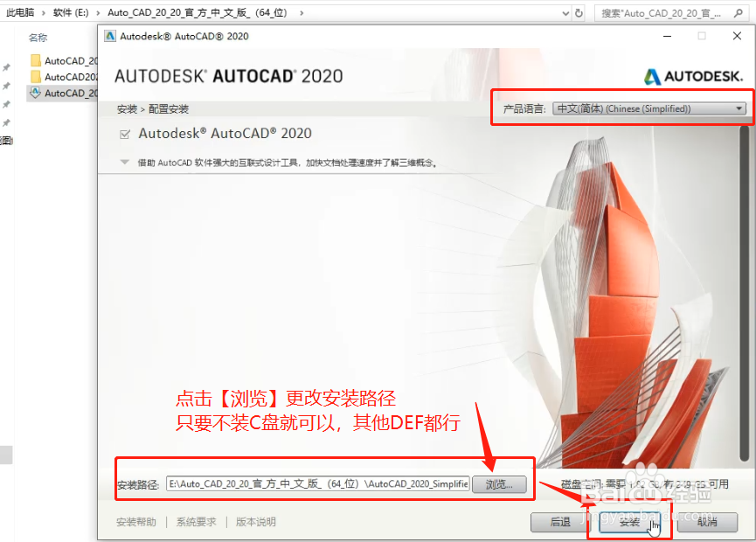Viewport: 756px width, 542px height.
Task: Click the AutoCAD icon in installer title bar
Action: tap(110, 36)
